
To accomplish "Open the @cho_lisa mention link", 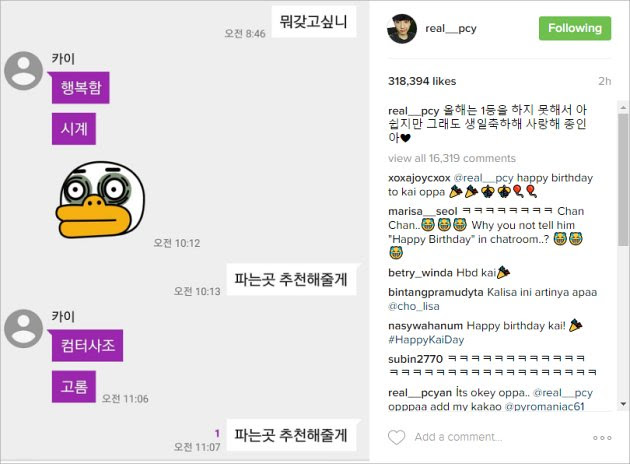I will tap(414, 307).
